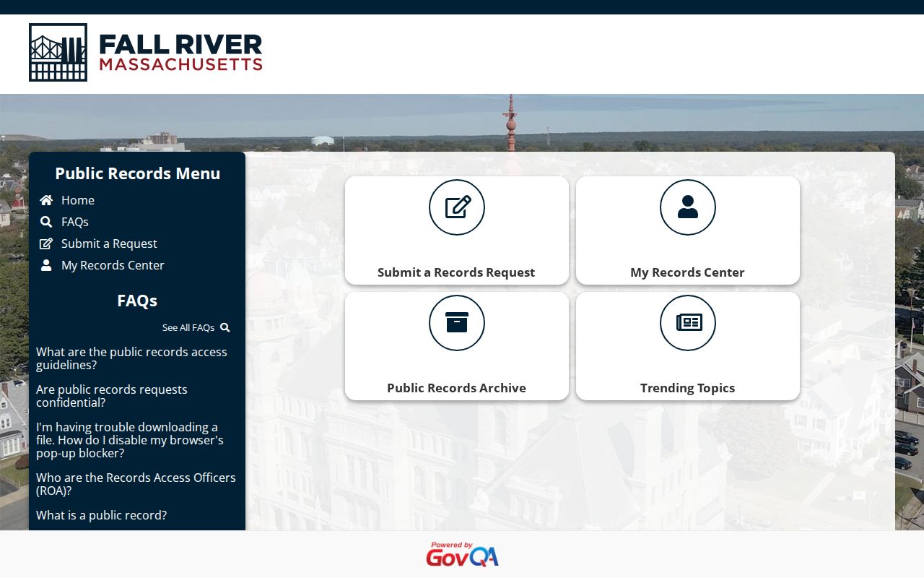Open FAQ about disabling browser pop-up blocker
Screen dimensions: 924x578
tap(130, 440)
